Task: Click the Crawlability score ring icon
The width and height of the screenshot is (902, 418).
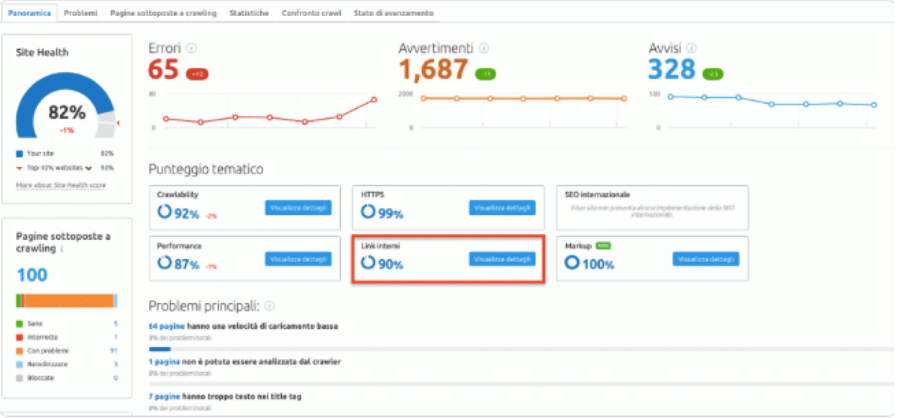Action: [x=164, y=211]
